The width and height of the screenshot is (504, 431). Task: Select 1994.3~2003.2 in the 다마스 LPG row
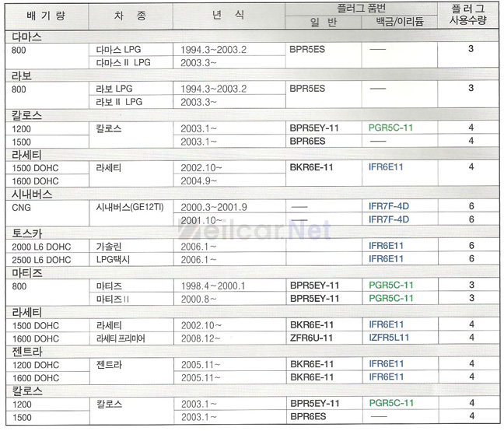tap(213, 50)
